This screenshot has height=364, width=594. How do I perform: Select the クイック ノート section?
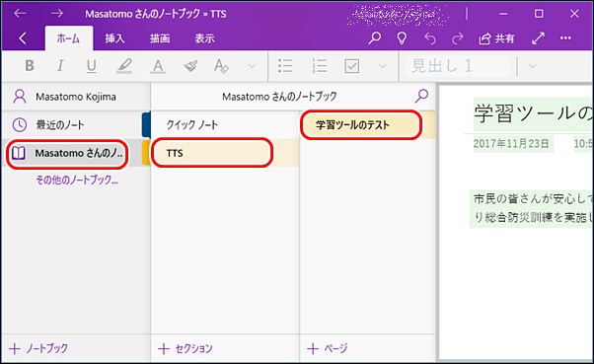pyautogui.click(x=225, y=124)
